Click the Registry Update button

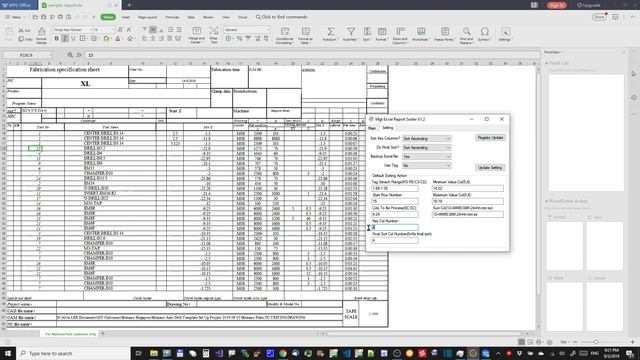click(x=490, y=138)
